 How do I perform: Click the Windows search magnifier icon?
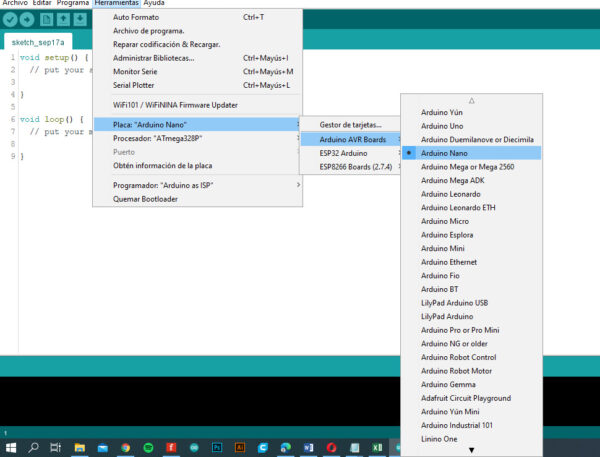pos(33,447)
